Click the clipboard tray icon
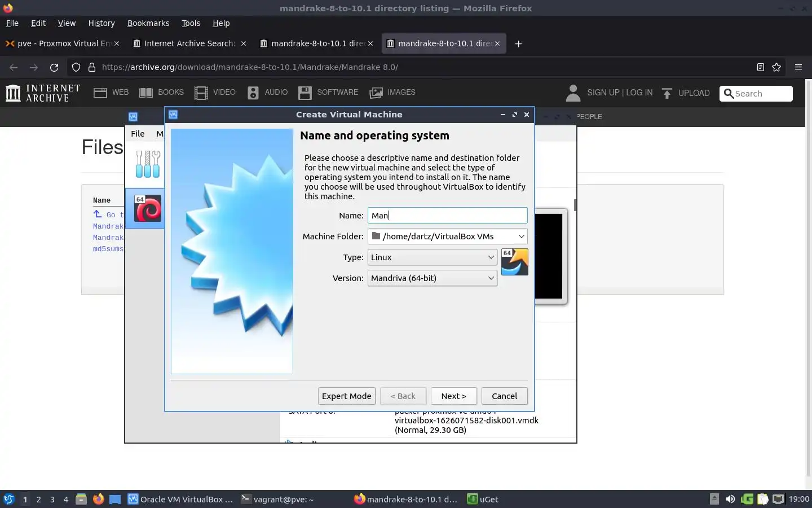This screenshot has height=508, width=812. pyautogui.click(x=762, y=499)
